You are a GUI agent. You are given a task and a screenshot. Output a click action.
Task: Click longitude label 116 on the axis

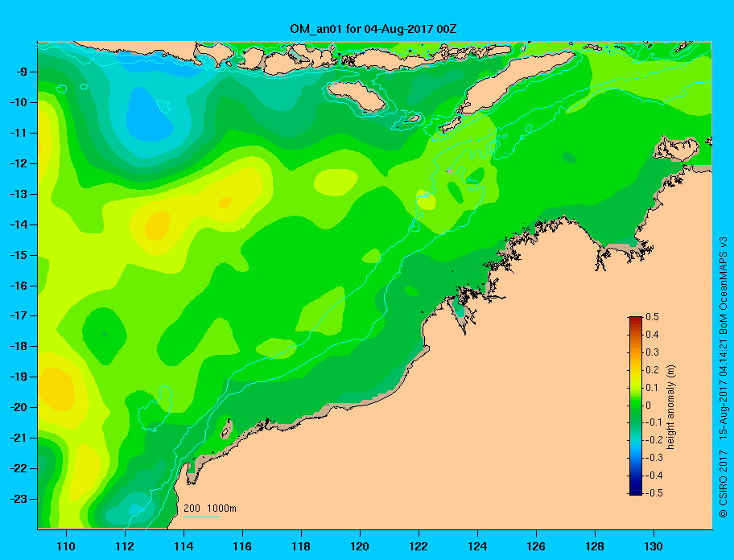242,546
